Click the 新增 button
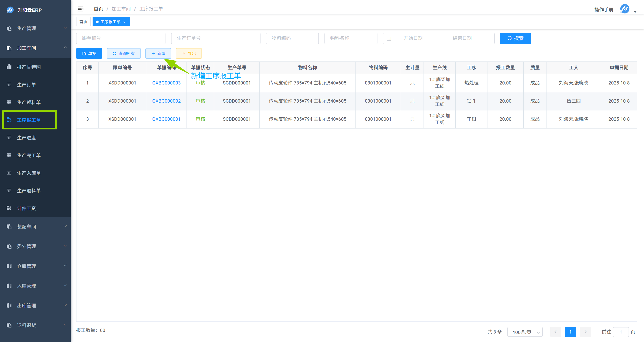This screenshot has height=342, width=644. pyautogui.click(x=158, y=53)
